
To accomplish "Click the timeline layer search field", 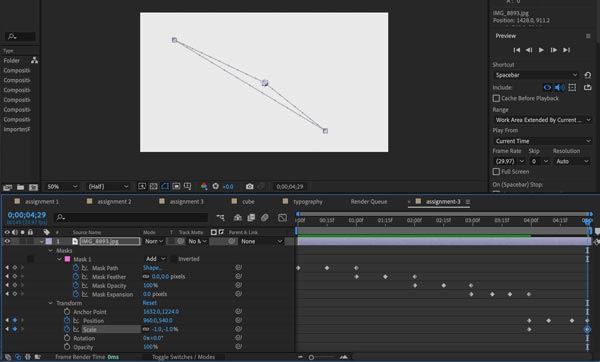I will click(130, 217).
